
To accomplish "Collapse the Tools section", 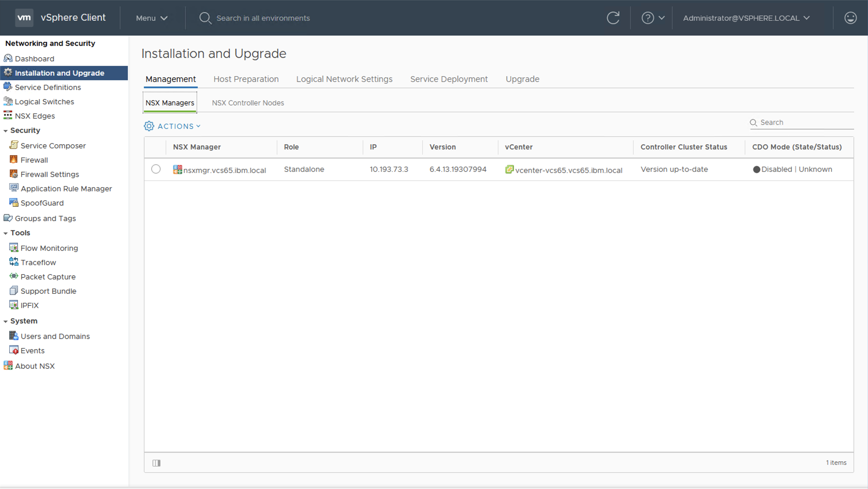I will (x=5, y=233).
